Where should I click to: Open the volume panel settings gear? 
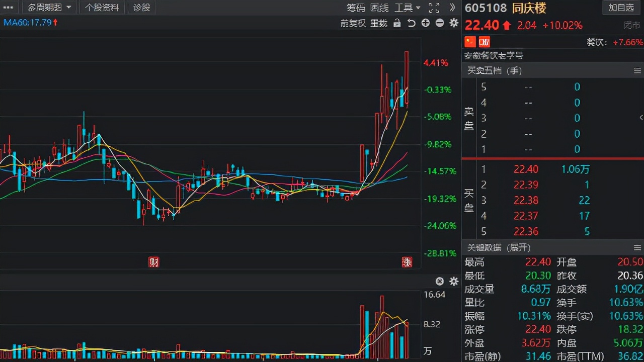tap(453, 282)
